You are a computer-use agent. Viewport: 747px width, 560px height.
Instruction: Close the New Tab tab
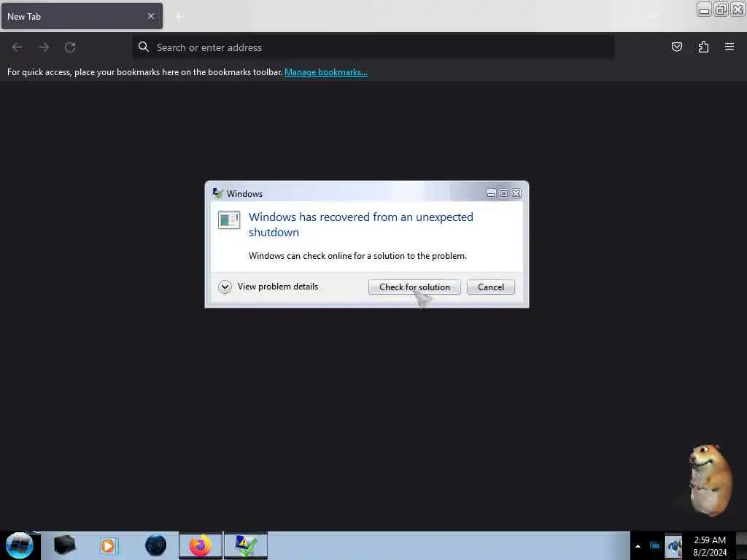pyautogui.click(x=150, y=16)
